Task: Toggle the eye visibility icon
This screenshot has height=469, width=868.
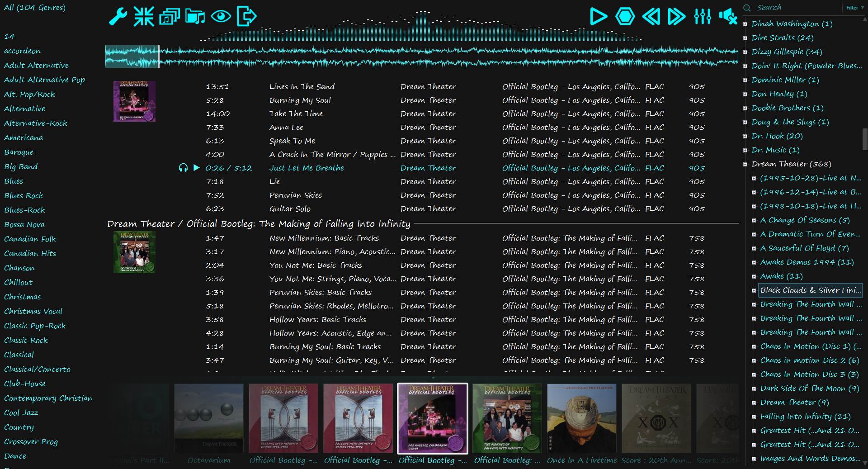Action: (221, 17)
